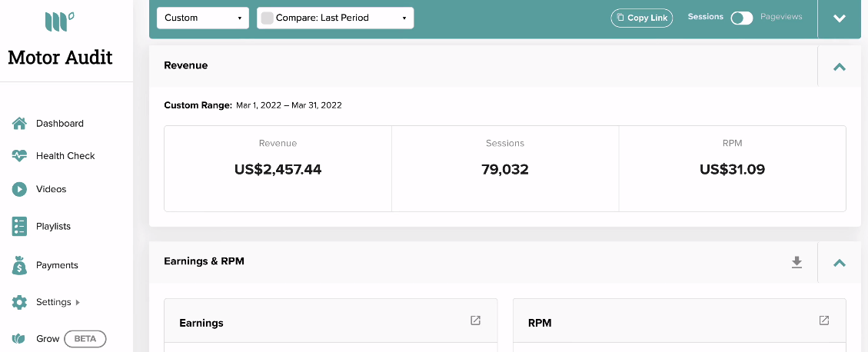Select Pageviews label
The height and width of the screenshot is (352, 868).
click(x=780, y=17)
